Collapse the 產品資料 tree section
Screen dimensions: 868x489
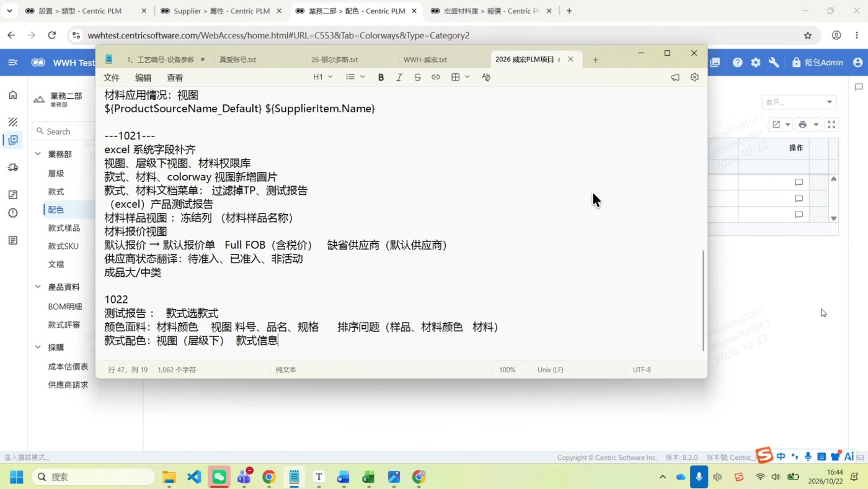[38, 287]
